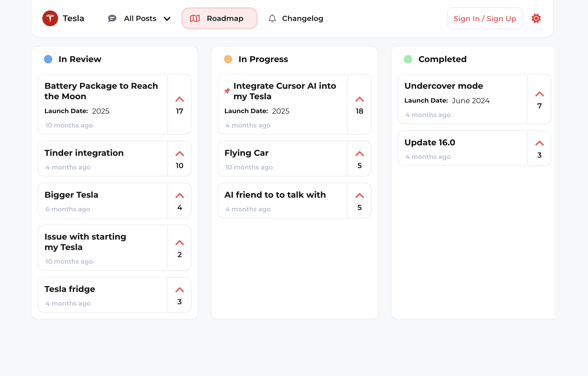Viewport: 588px width, 376px height.
Task: Click the Tesla logo icon
Action: point(50,18)
